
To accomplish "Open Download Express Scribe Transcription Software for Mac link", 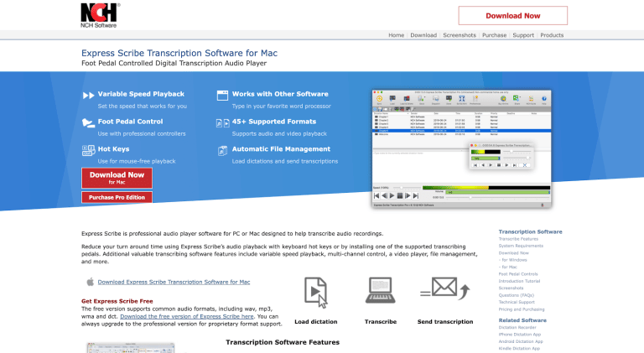I will pos(174,283).
